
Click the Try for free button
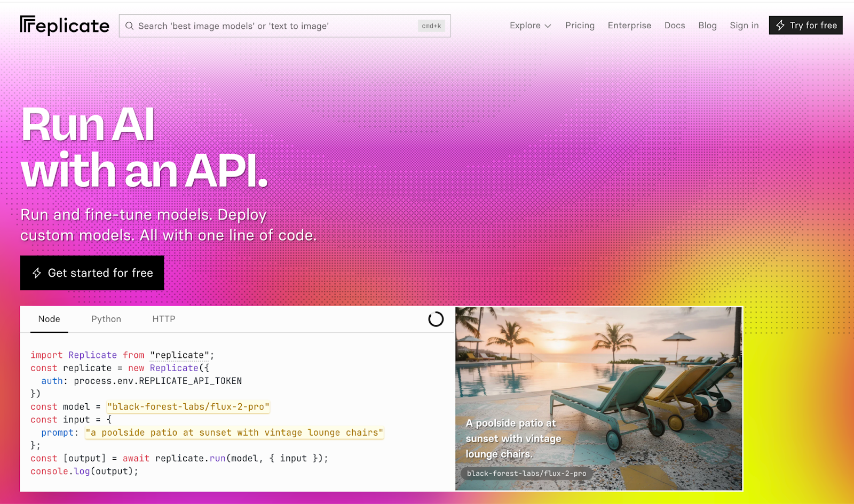(x=805, y=25)
